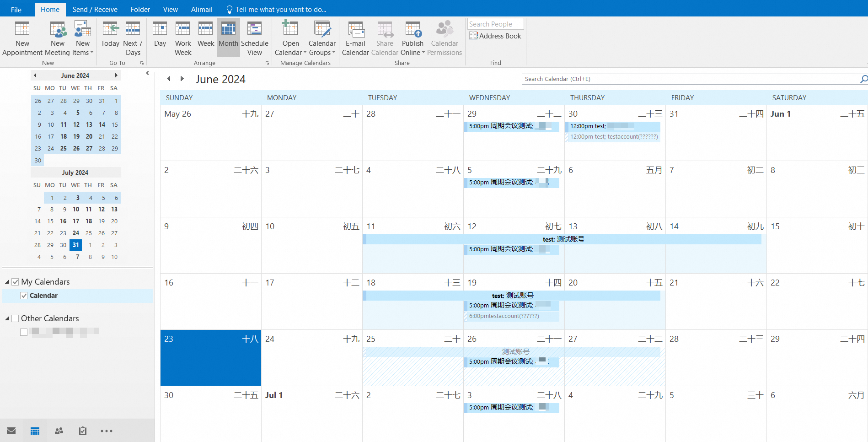868x442 pixels.
Task: Open the Open Calendar dropdown
Action: pyautogui.click(x=290, y=38)
